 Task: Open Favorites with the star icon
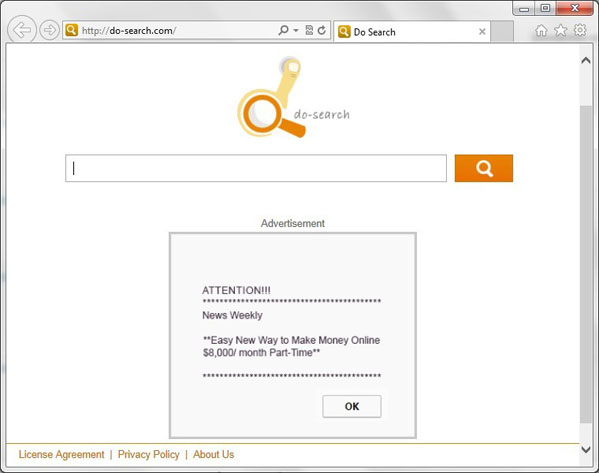[561, 30]
